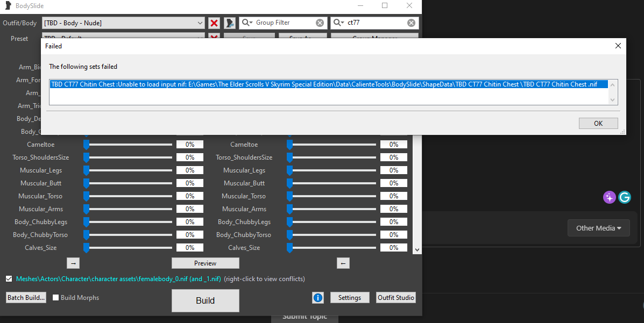The height and width of the screenshot is (323, 644).
Task: Click low weight Body_ChubbyTorso percentage field
Action: [190, 235]
